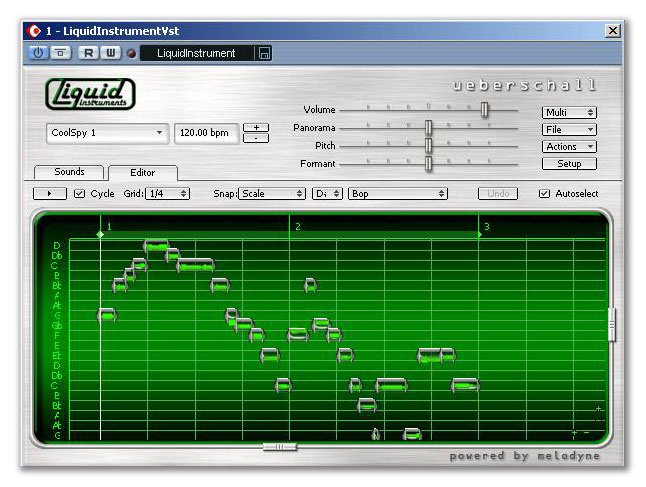Click the small window-mode icon beside power

[x=61, y=53]
